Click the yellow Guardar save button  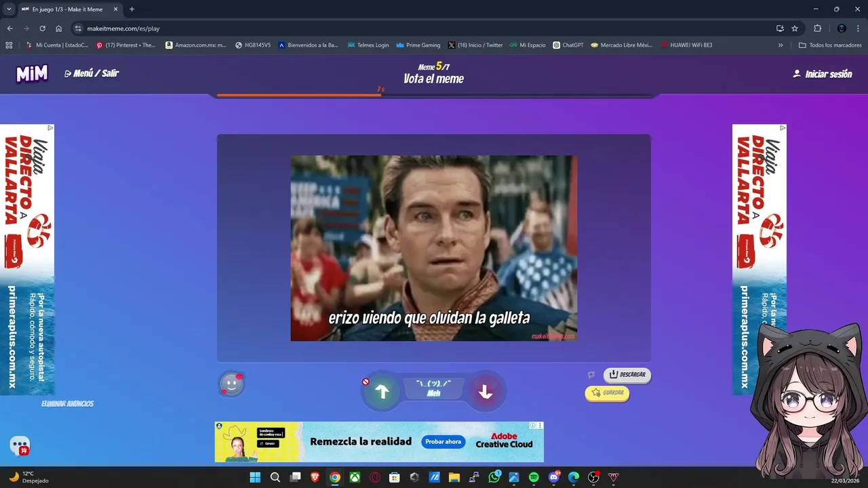click(607, 393)
